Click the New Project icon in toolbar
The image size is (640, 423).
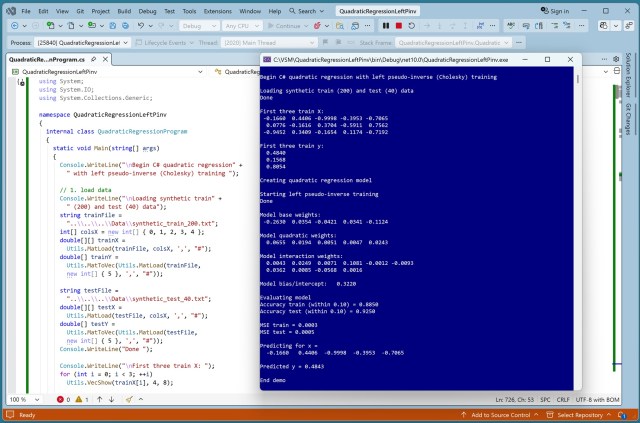[x=50, y=26]
